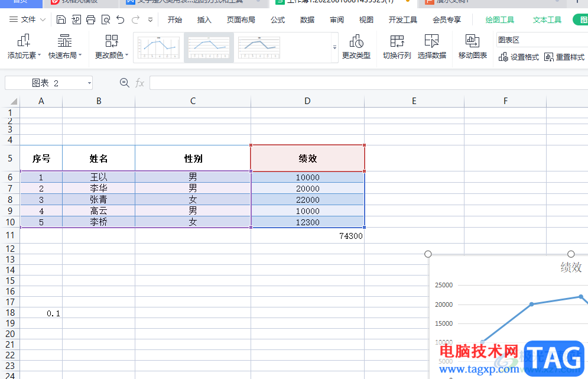The height and width of the screenshot is (379, 588).
Task: Click the cell containing 张青
Action: [x=99, y=200]
